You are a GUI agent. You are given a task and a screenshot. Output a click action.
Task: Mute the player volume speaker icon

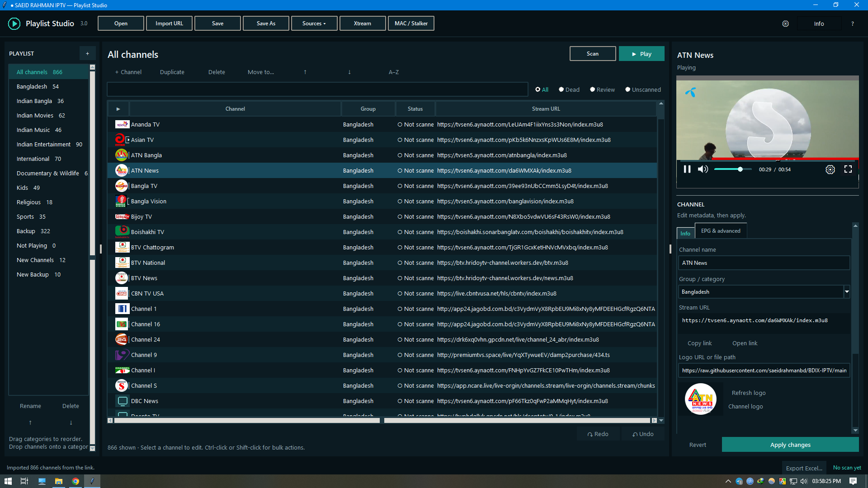(x=703, y=169)
